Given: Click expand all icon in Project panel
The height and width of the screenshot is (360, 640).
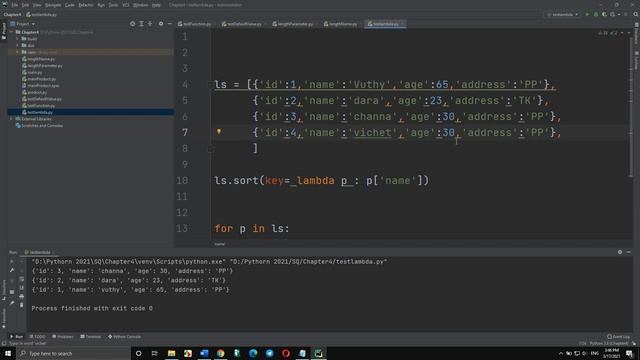Looking at the screenshot, I should (x=141, y=24).
